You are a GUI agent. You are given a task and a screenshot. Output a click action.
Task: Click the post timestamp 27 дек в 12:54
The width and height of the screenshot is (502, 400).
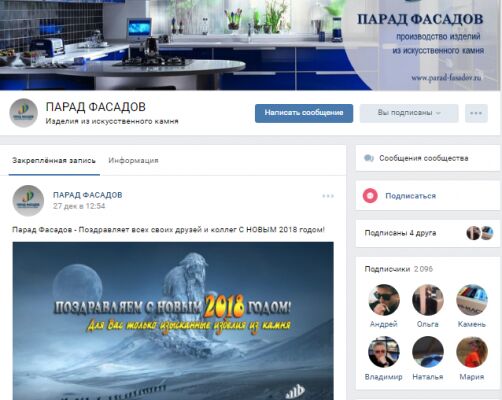point(79,206)
